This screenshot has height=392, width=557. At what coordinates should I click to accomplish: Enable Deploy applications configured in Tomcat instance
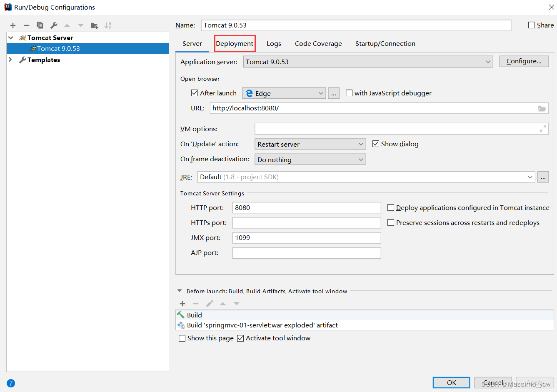point(391,207)
